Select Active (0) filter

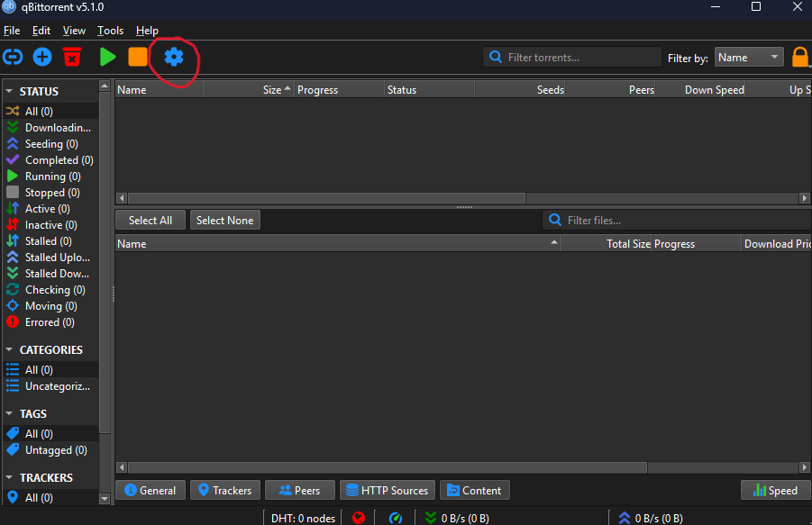pos(50,208)
